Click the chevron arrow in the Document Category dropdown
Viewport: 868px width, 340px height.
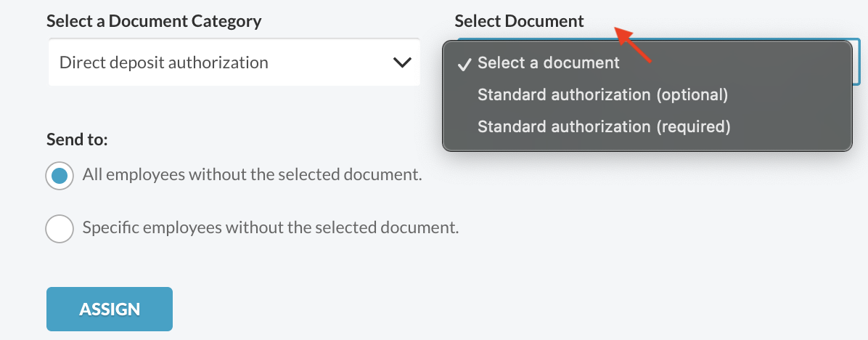(402, 62)
